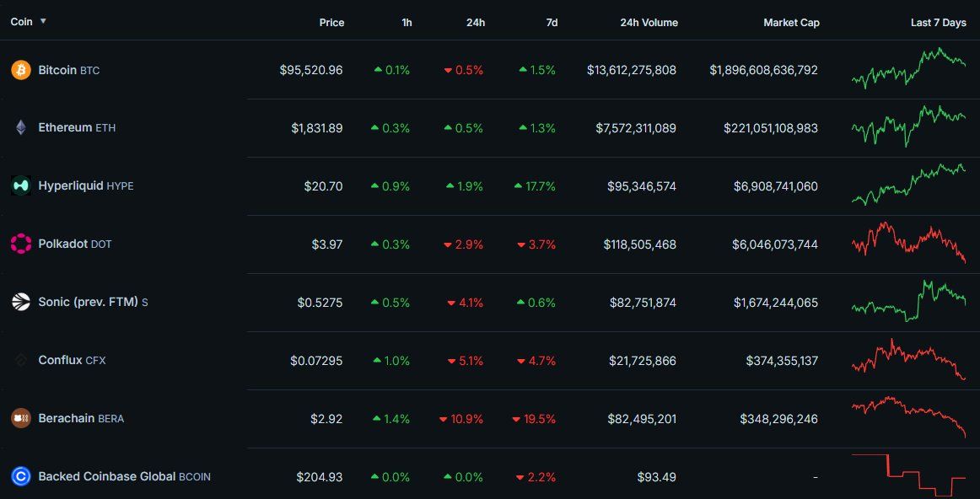Click Hyperliquid market cap $6,908,741,060
This screenshot has height=499, width=980.
(776, 186)
